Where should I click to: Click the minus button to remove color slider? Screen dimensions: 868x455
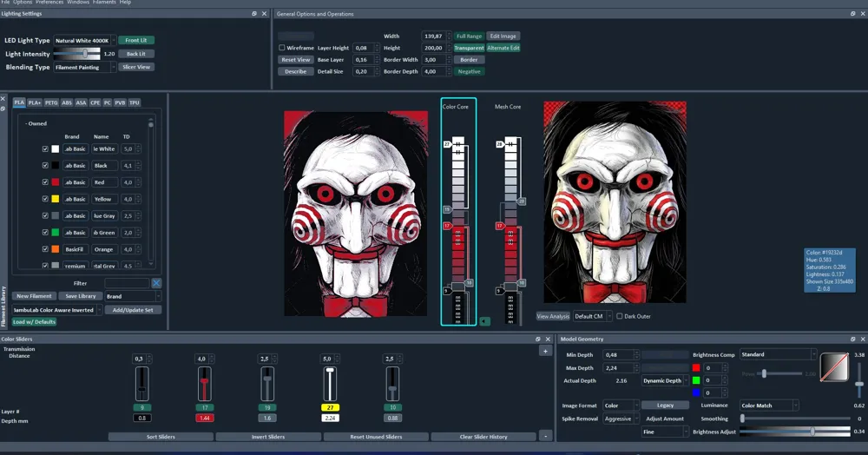[x=545, y=436]
